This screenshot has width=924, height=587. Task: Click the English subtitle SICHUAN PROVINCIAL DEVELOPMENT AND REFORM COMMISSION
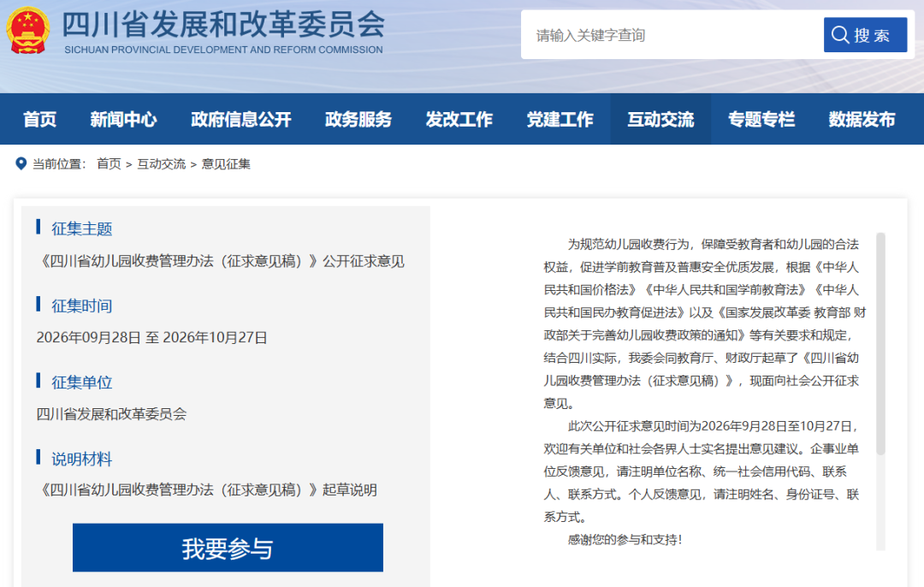pos(223,50)
